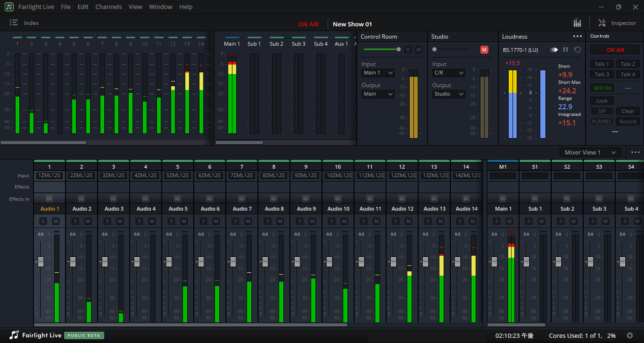Viewport: 644px width, 343px height.
Task: Toggle Control Room dim D button
Action: click(x=408, y=50)
